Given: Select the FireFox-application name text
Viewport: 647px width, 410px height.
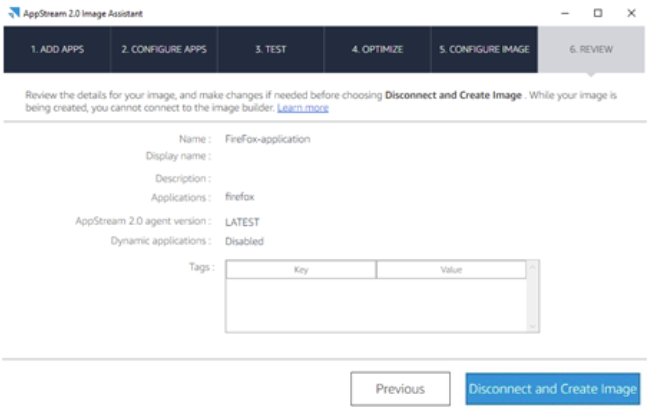Looking at the screenshot, I should point(268,139).
